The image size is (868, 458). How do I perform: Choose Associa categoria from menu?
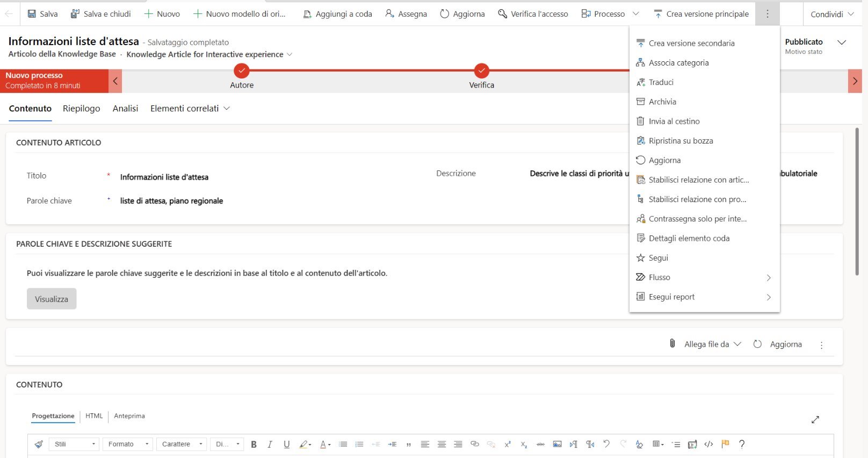point(704,63)
